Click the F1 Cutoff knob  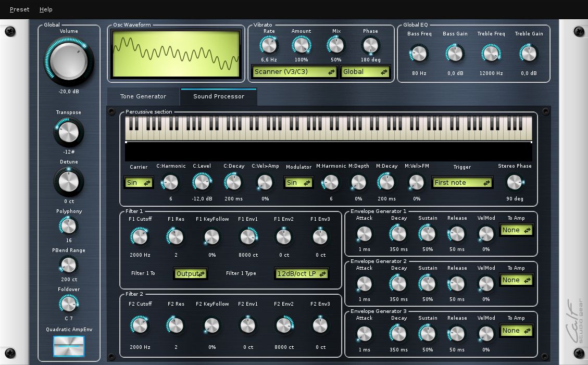(x=140, y=237)
